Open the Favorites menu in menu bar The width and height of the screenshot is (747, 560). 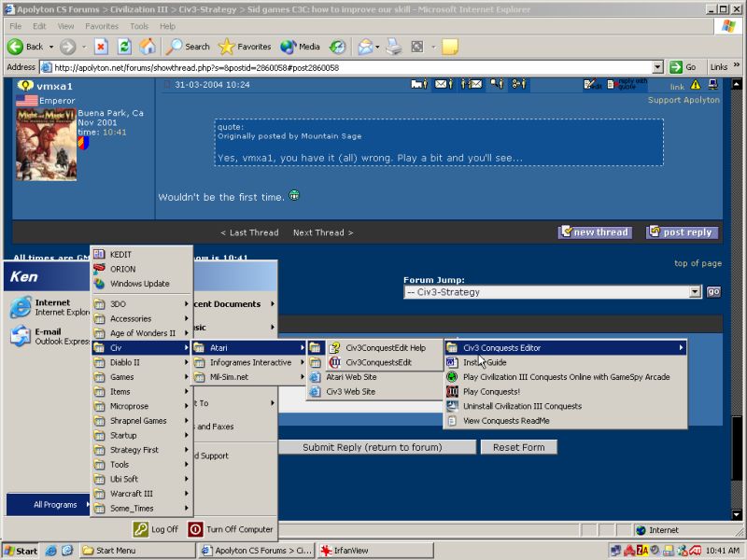coord(102,26)
